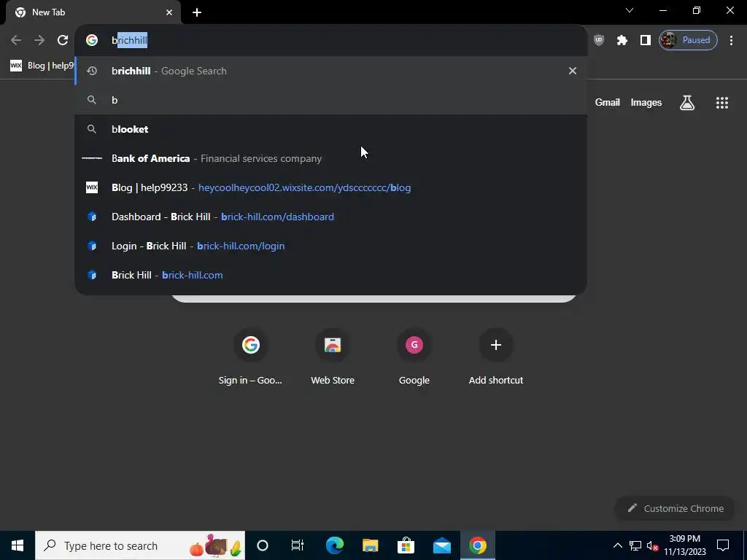Viewport: 747px width, 560px height.
Task: Open the muted volume tray icon
Action: (653, 545)
